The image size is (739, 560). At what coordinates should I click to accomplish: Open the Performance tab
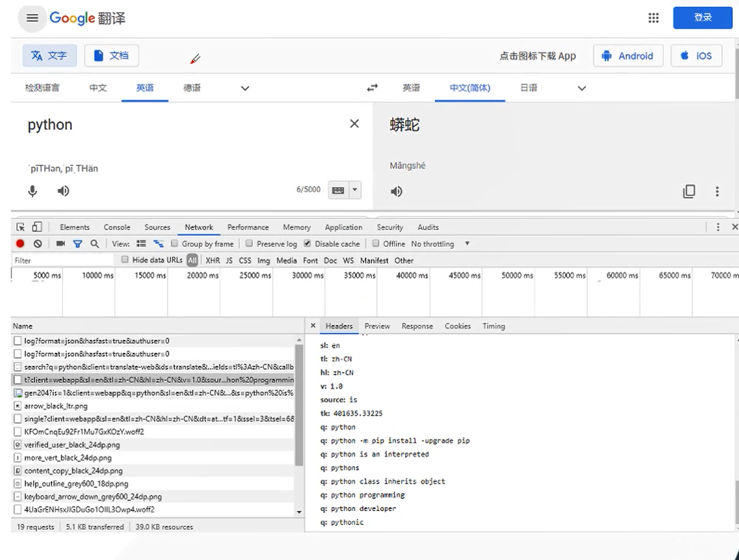coord(248,227)
